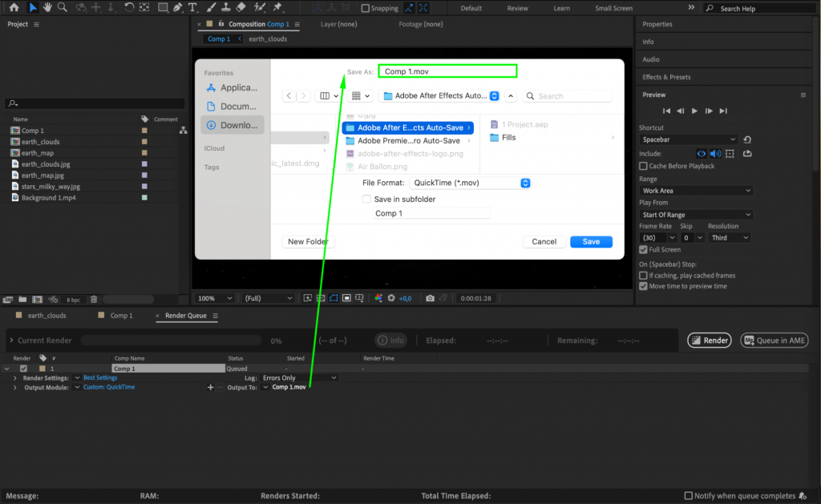
Task: Select the Brush tool
Action: click(x=210, y=8)
